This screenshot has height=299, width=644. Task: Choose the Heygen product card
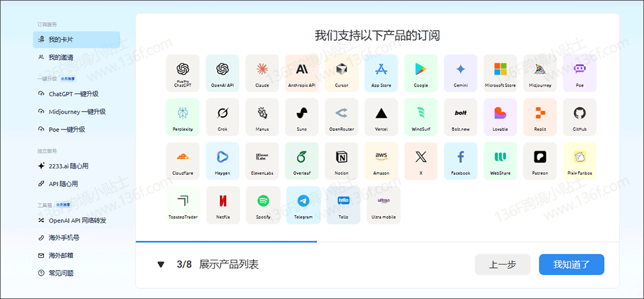tap(222, 161)
